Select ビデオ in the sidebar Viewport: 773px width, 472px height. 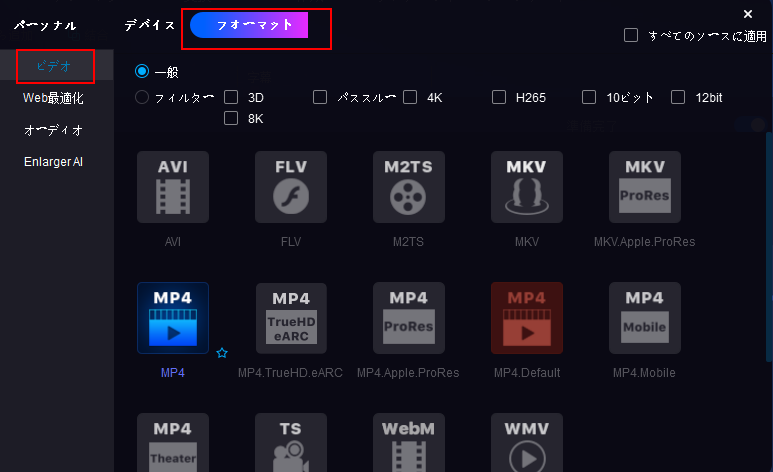click(x=54, y=66)
